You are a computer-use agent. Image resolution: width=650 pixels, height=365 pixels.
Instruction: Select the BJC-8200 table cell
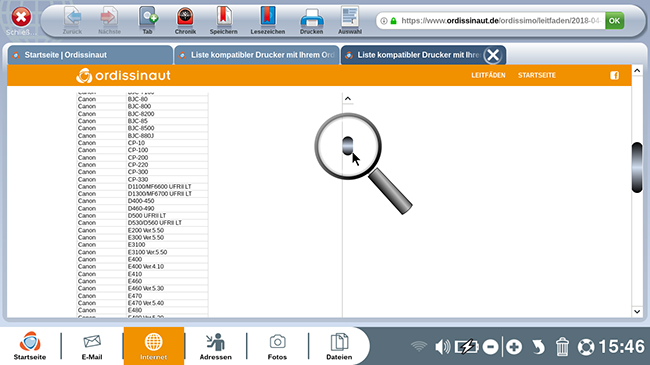click(167, 114)
